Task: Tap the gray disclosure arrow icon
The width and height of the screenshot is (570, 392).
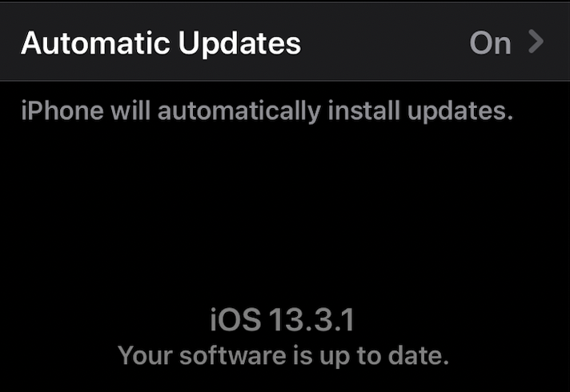Action: (536, 42)
